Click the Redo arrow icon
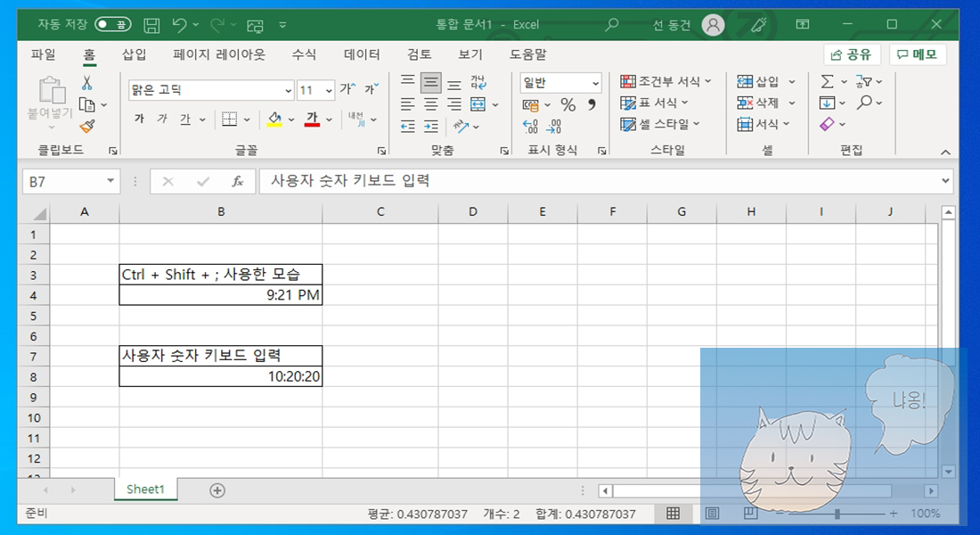Screen dimensions: 980x535 click(x=216, y=24)
